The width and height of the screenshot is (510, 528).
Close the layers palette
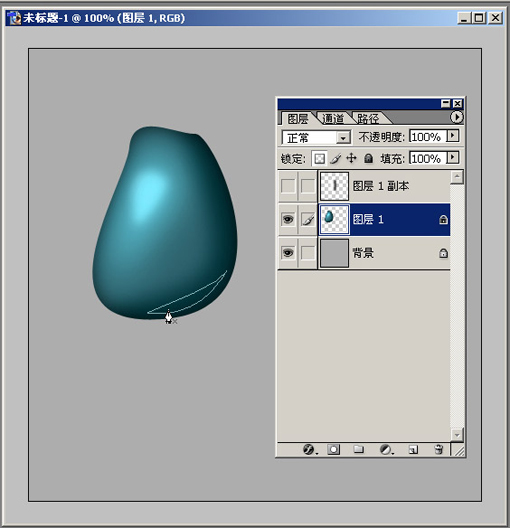click(x=457, y=103)
